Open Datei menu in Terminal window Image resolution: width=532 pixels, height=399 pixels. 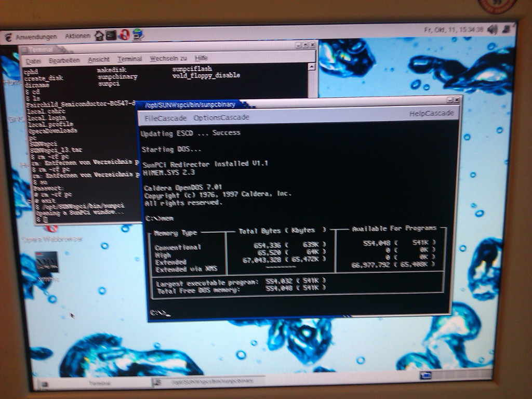[x=33, y=61]
